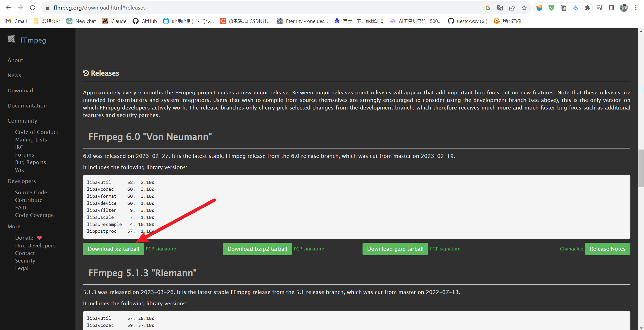The image size is (644, 330).
Task: Click the page vertical scrollbar thumb
Action: coord(641,168)
